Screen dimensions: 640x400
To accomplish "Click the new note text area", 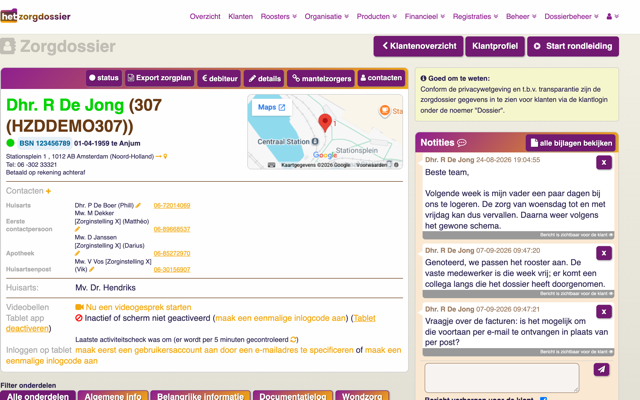I will (502, 378).
